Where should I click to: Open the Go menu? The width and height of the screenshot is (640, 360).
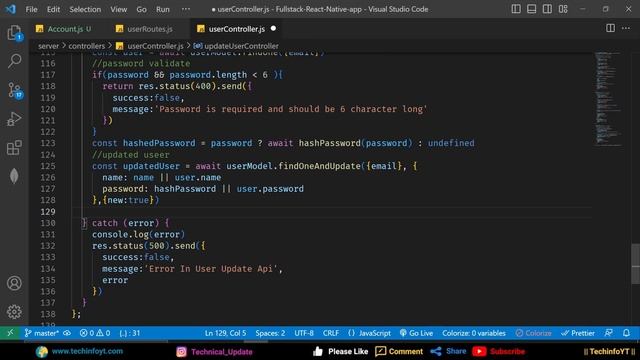point(141,9)
